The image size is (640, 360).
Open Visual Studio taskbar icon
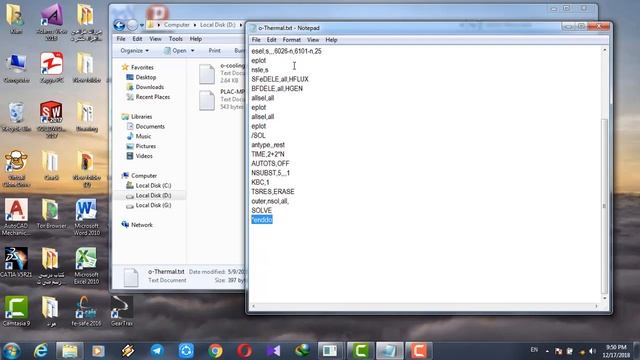pyautogui.click(x=273, y=351)
